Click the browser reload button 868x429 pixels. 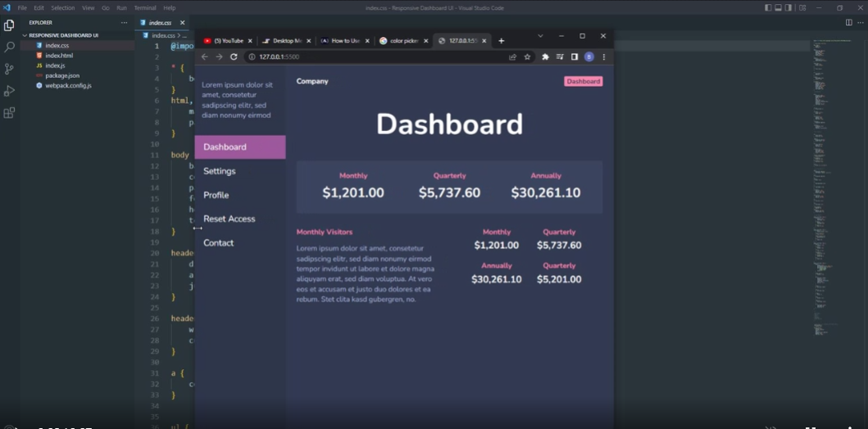(x=234, y=57)
